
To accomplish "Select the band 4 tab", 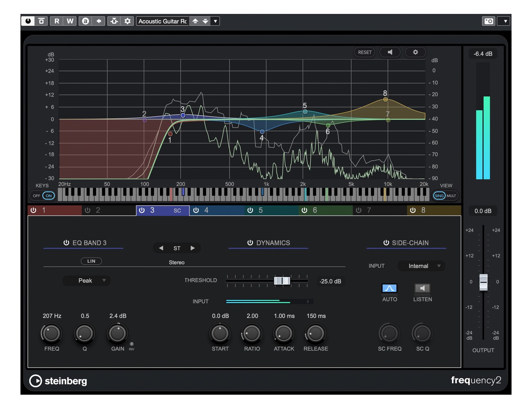I will click(x=217, y=210).
